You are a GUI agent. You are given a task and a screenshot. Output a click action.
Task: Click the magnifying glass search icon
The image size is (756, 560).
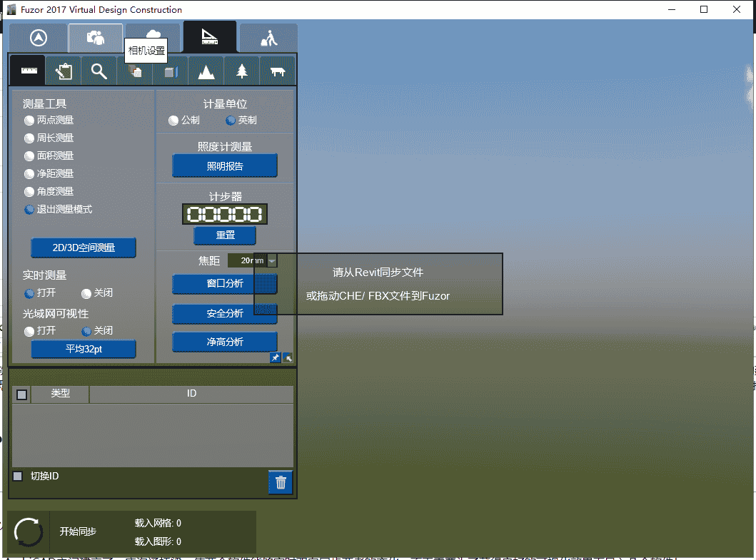click(x=99, y=71)
